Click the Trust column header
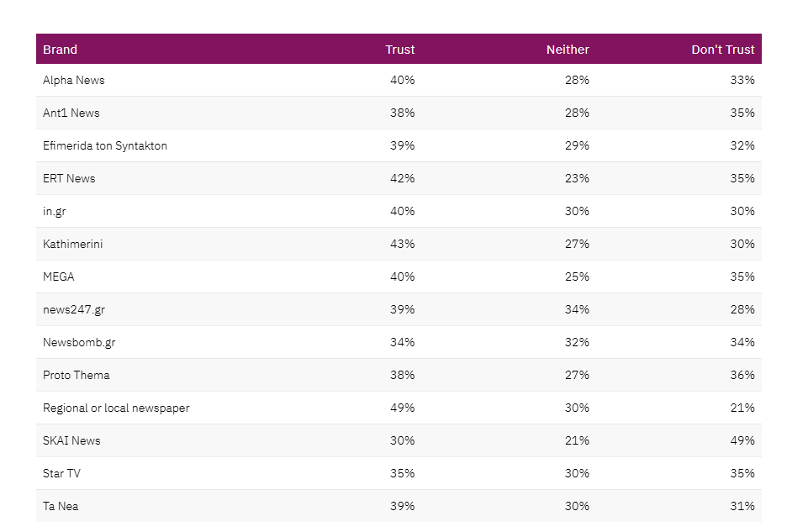The width and height of the screenshot is (787, 532). pos(399,50)
